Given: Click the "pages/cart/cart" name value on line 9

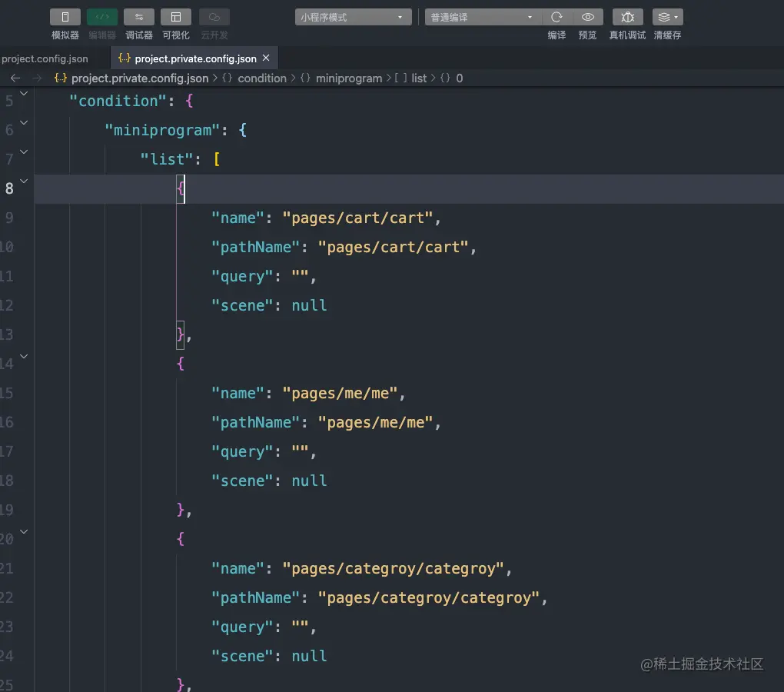Looking at the screenshot, I should 358,218.
